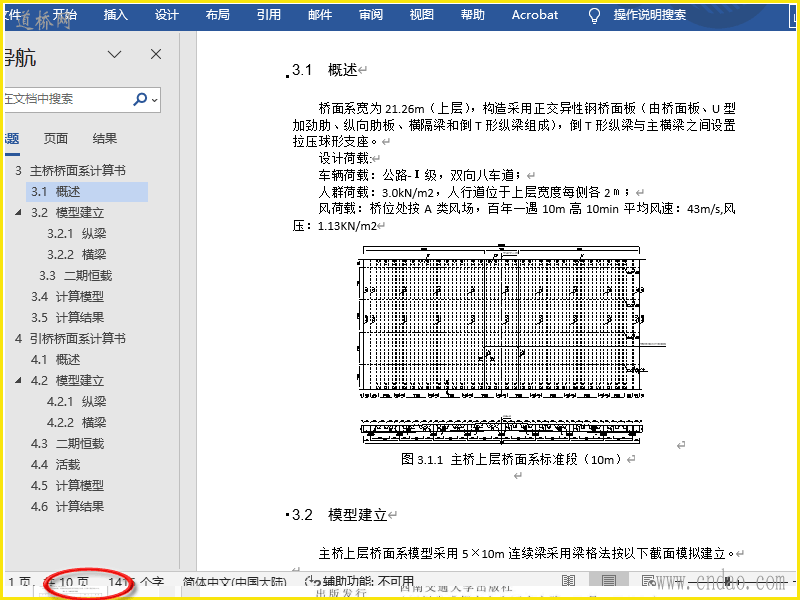Viewport: 800px width, 600px height.
Task: Go to heading 3.5 计算结果
Action: [x=67, y=317]
